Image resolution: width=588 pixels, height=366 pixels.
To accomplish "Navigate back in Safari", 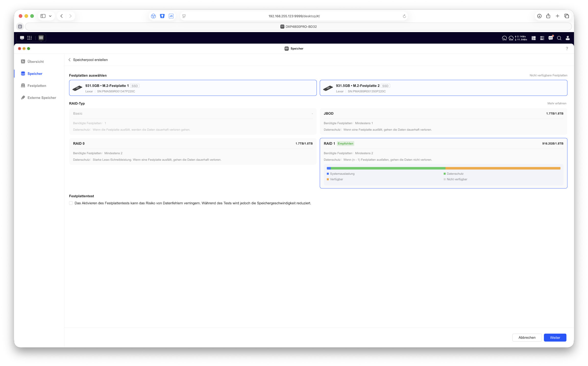I will click(x=62, y=16).
